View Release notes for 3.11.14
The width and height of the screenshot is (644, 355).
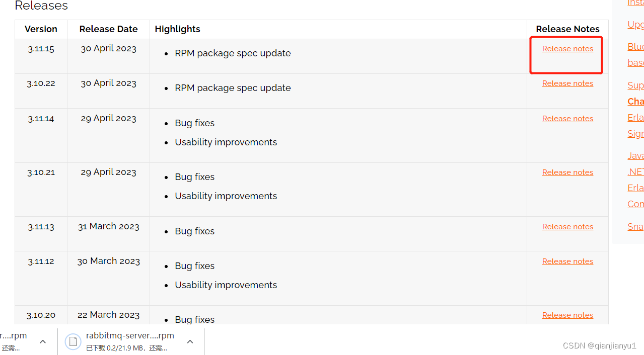point(567,118)
